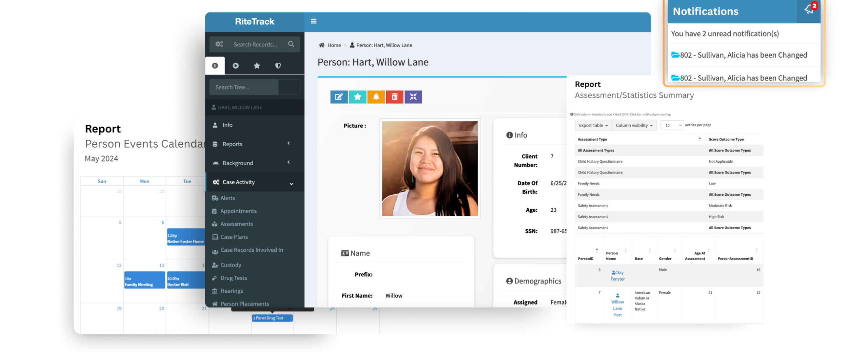
Task: Expand the Background sidebar menu
Action: pos(254,163)
